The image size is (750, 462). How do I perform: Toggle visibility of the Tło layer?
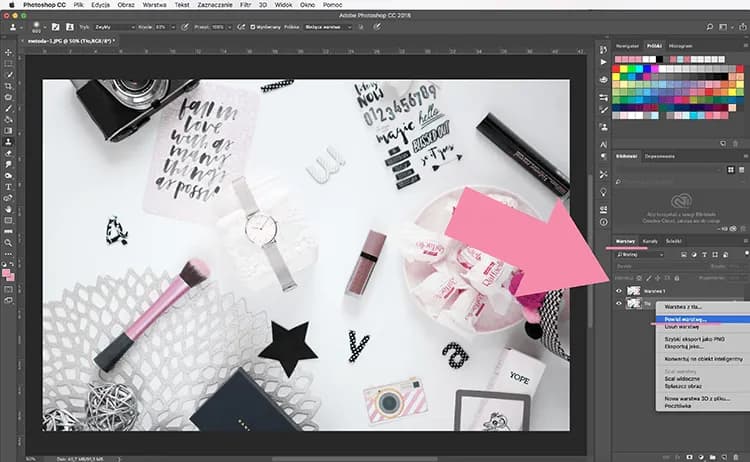[x=618, y=303]
